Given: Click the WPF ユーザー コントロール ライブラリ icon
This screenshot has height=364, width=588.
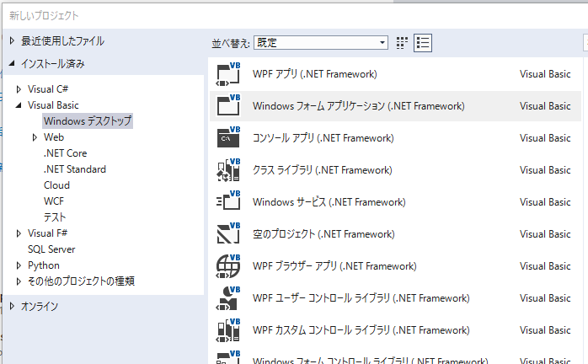Looking at the screenshot, I should coord(229,298).
